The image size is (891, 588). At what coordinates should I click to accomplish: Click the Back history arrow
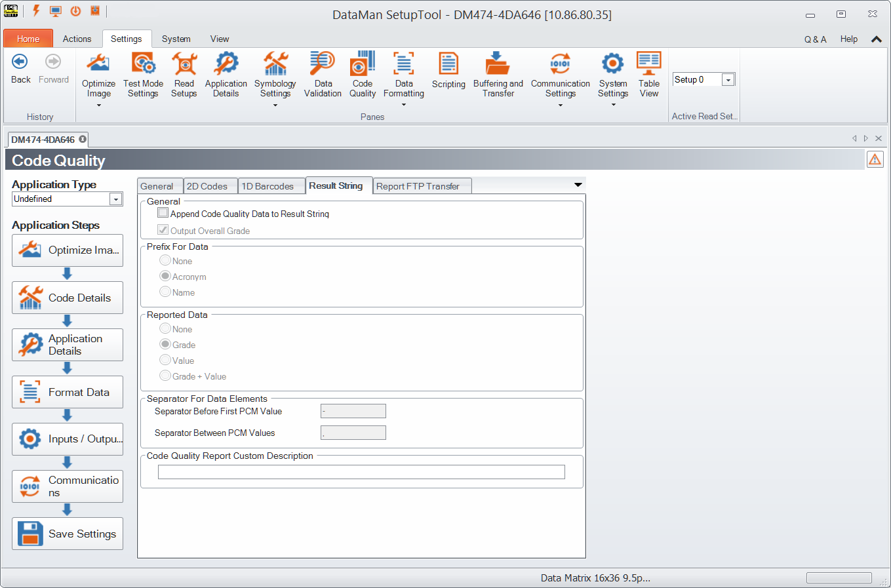coord(20,69)
